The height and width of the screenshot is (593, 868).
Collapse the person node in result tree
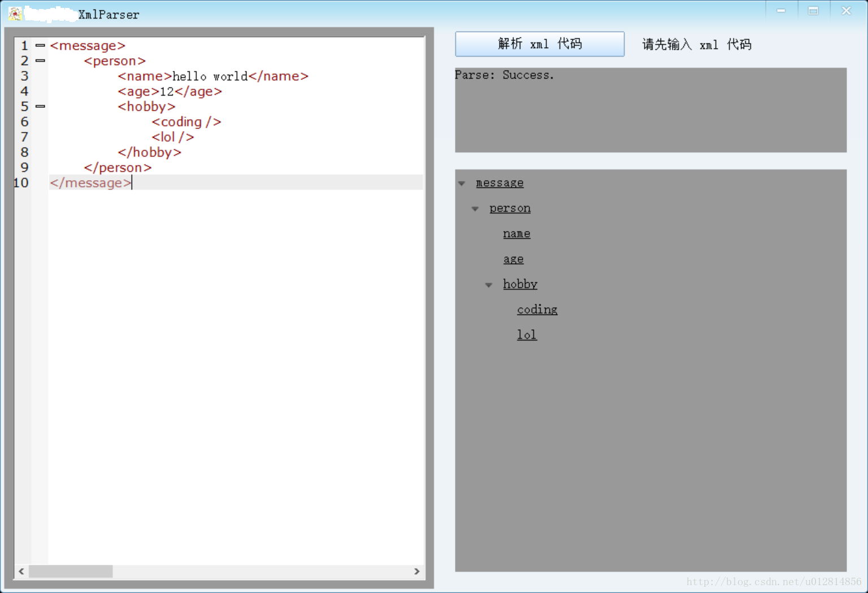pos(475,209)
